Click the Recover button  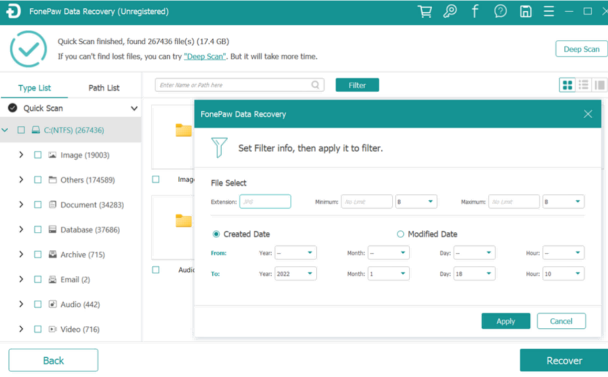click(564, 360)
